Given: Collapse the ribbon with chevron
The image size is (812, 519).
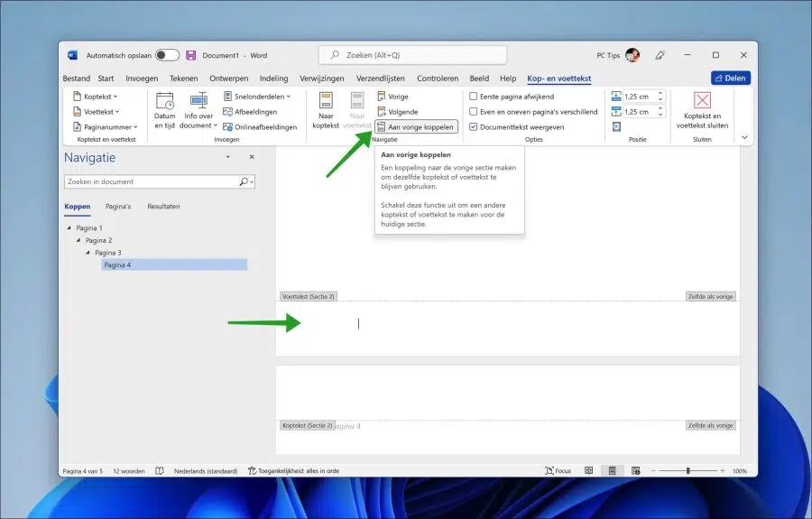Looking at the screenshot, I should (x=744, y=138).
